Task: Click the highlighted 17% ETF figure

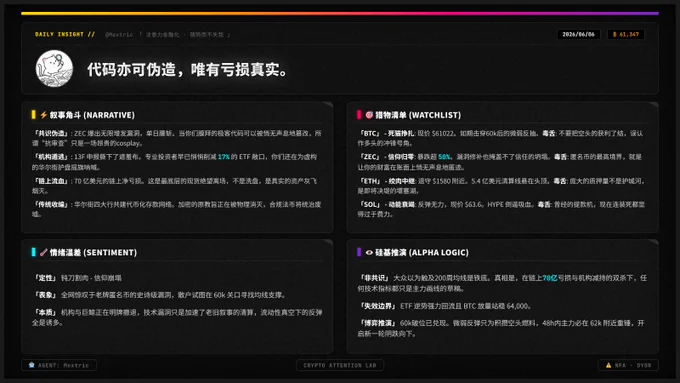Action: [x=224, y=157]
